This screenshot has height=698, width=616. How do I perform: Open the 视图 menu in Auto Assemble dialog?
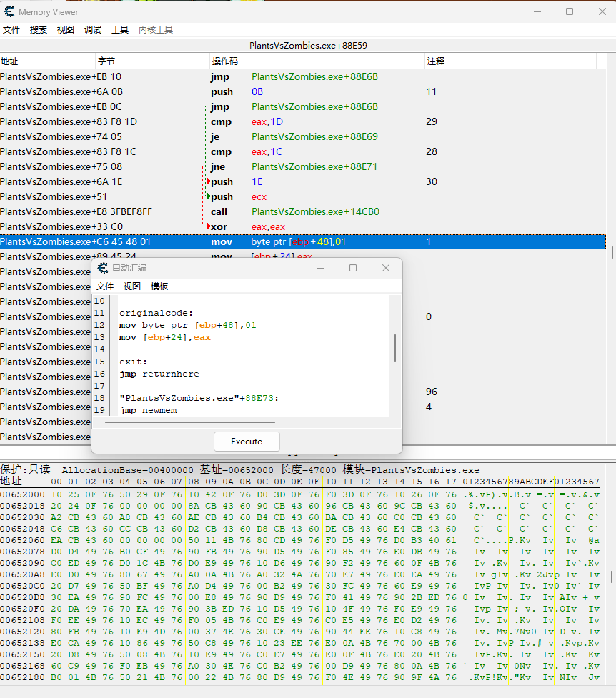pyautogui.click(x=132, y=286)
